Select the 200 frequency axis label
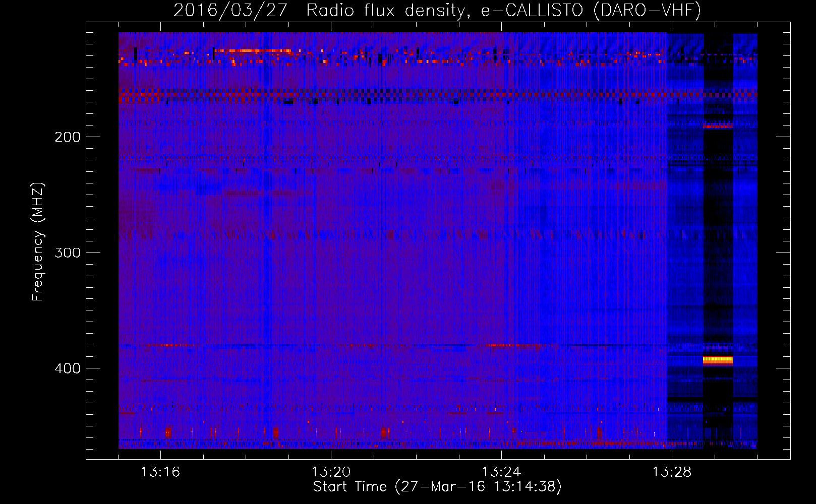This screenshot has height=504, width=816. click(x=68, y=137)
